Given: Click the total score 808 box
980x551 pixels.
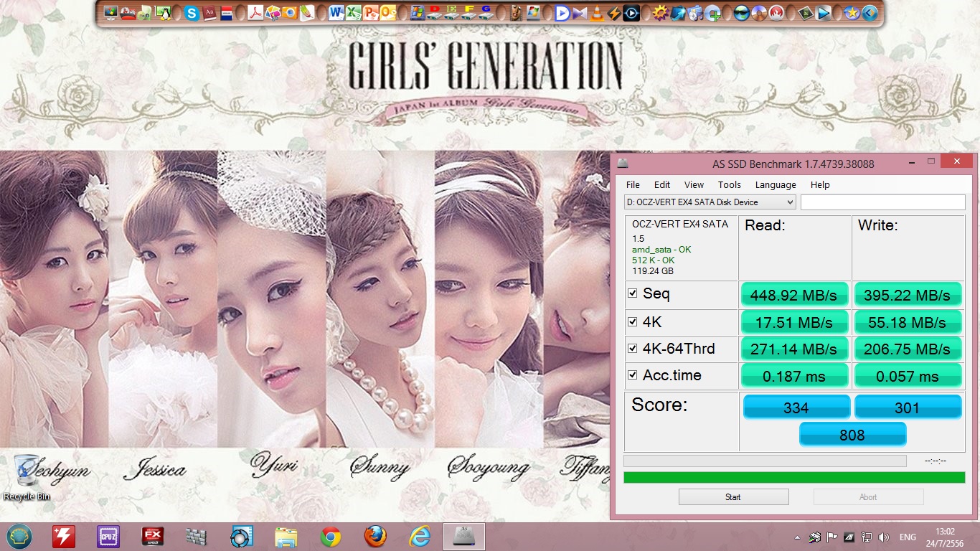Looking at the screenshot, I should tap(852, 435).
